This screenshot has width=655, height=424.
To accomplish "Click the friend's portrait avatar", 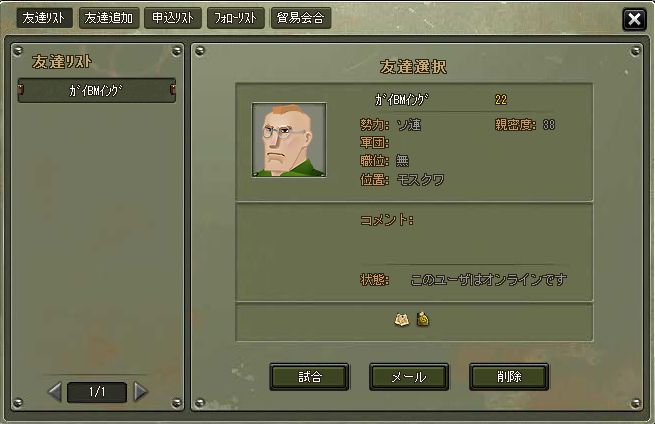I will pos(289,140).
